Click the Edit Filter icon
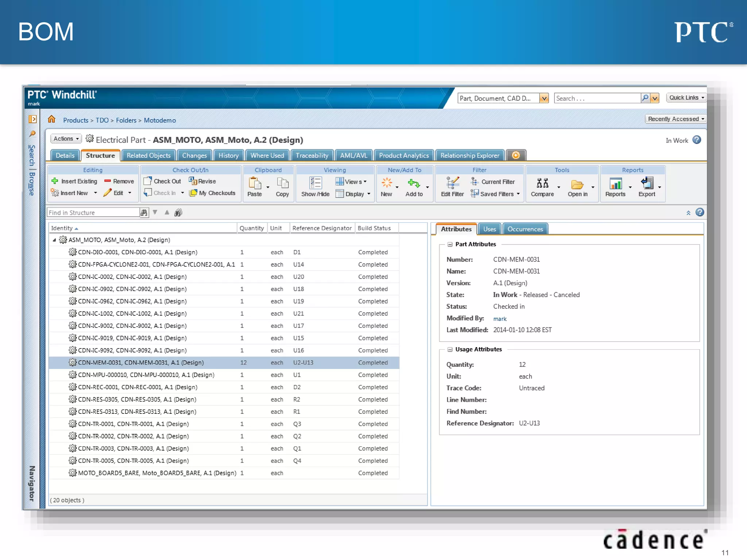 452,183
